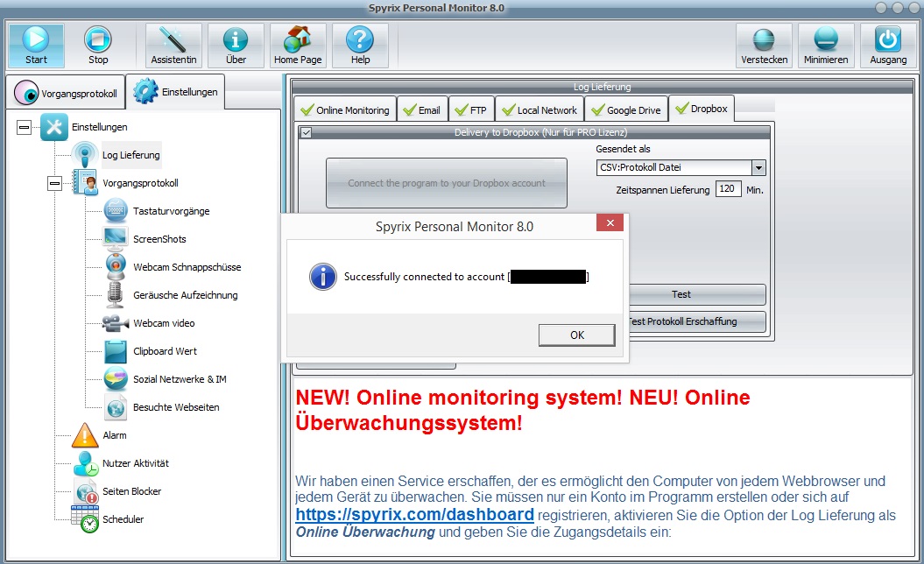Open the spyrix.com/dashboard link

tap(415, 514)
